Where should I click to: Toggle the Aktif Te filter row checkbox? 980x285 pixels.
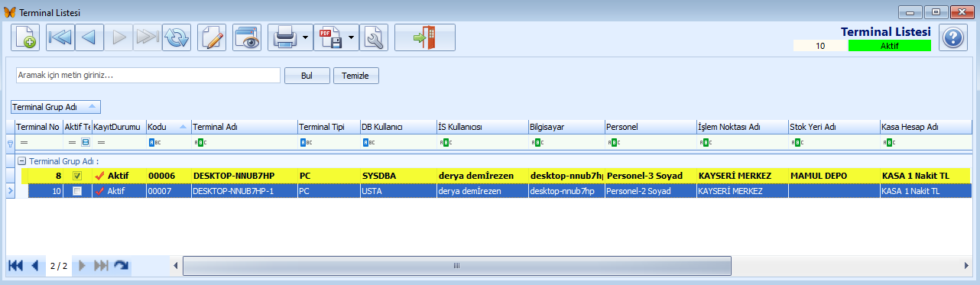click(x=86, y=143)
